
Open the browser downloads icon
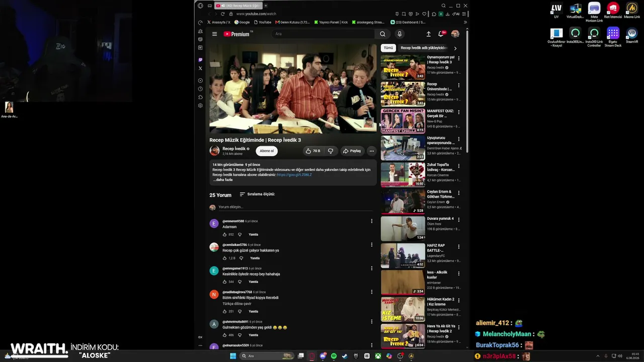coord(448,14)
